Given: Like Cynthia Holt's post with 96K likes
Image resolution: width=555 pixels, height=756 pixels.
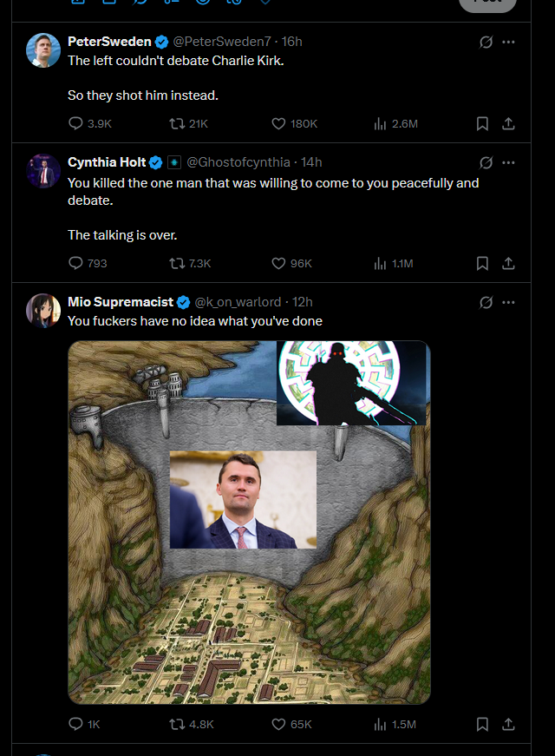Looking at the screenshot, I should 278,263.
